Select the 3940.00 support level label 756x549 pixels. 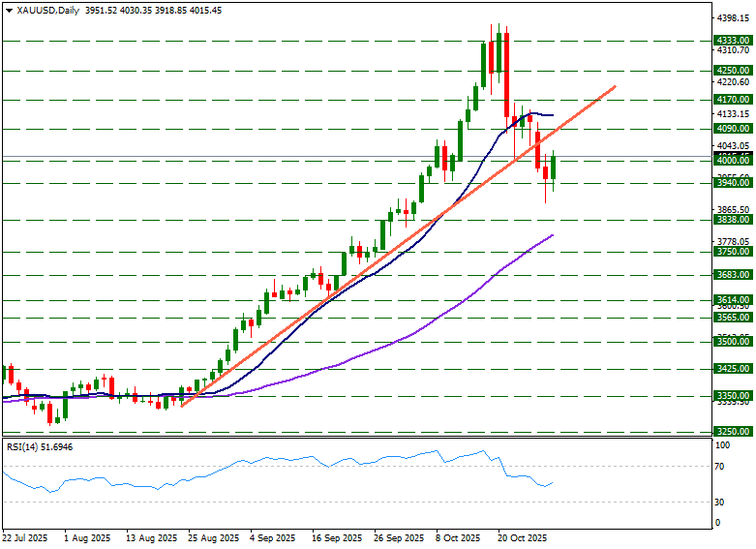[x=732, y=182]
